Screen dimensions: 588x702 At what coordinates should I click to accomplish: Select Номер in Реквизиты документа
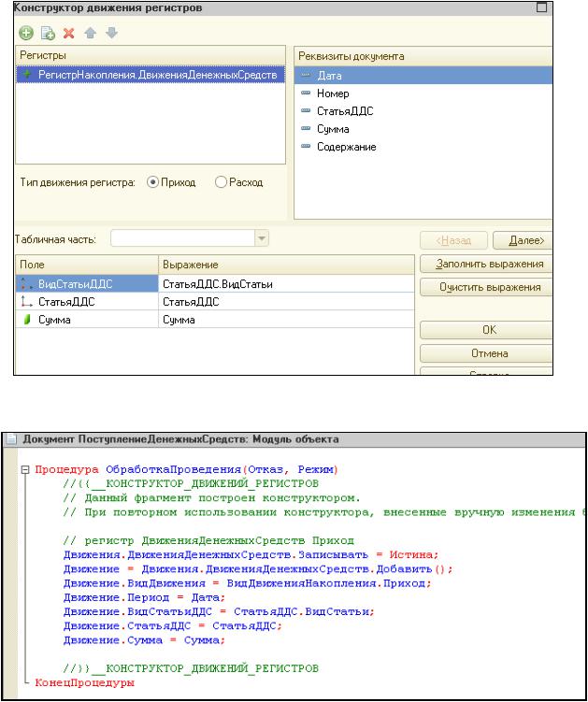click(423, 93)
